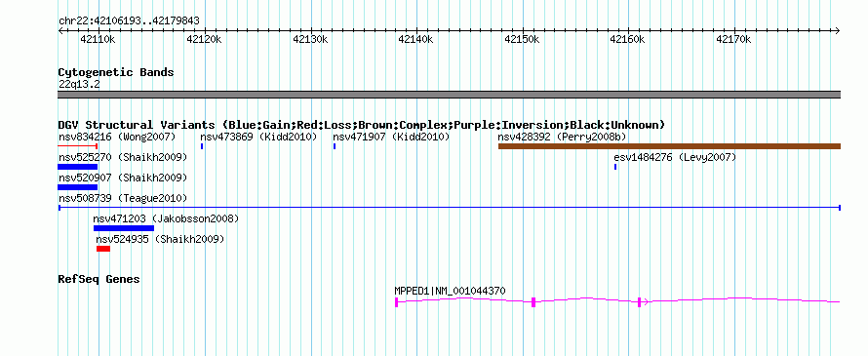Select the first MPPED1 exon block
This screenshot has width=868, height=356.
[x=396, y=301]
